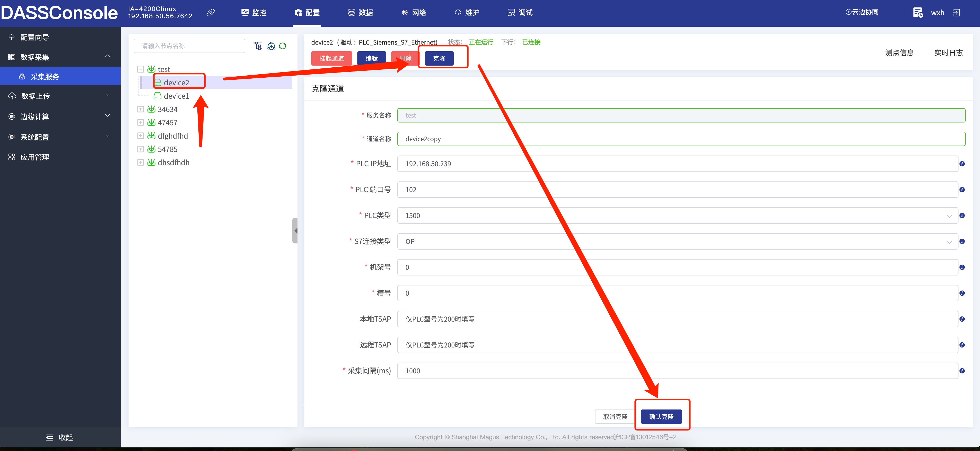Expand the 47457 service node
The height and width of the screenshot is (451, 980).
[140, 123]
